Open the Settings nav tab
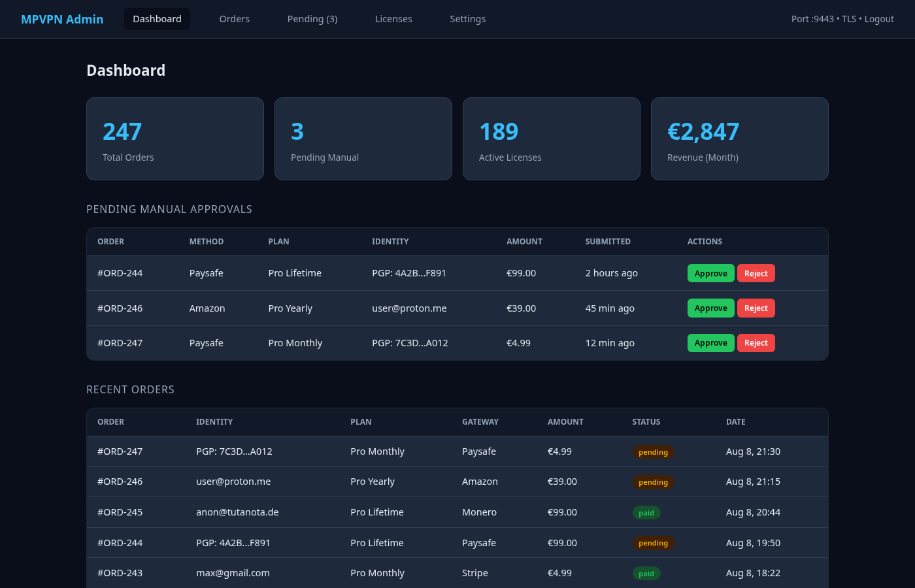 468,19
